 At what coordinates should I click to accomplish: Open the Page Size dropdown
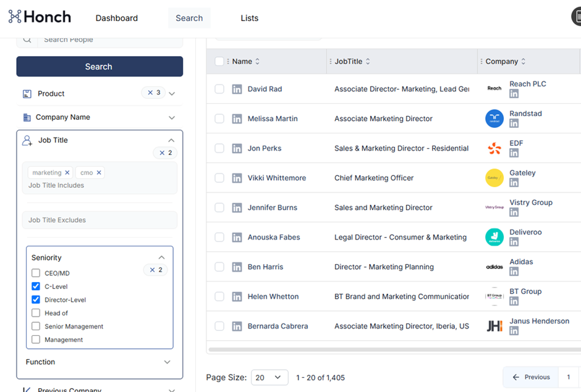tap(269, 378)
